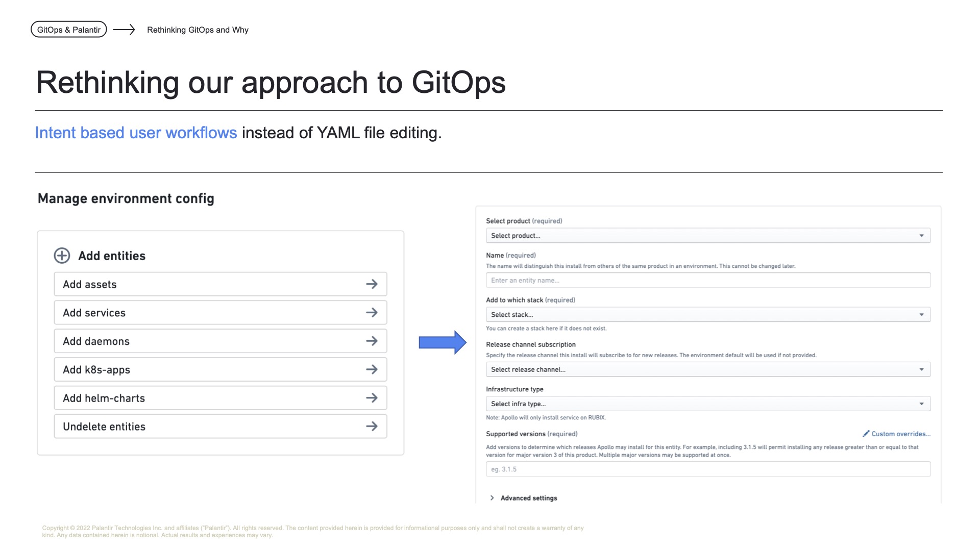Click the arrow icon on Add helm-charts row
980x551 pixels.
click(373, 398)
